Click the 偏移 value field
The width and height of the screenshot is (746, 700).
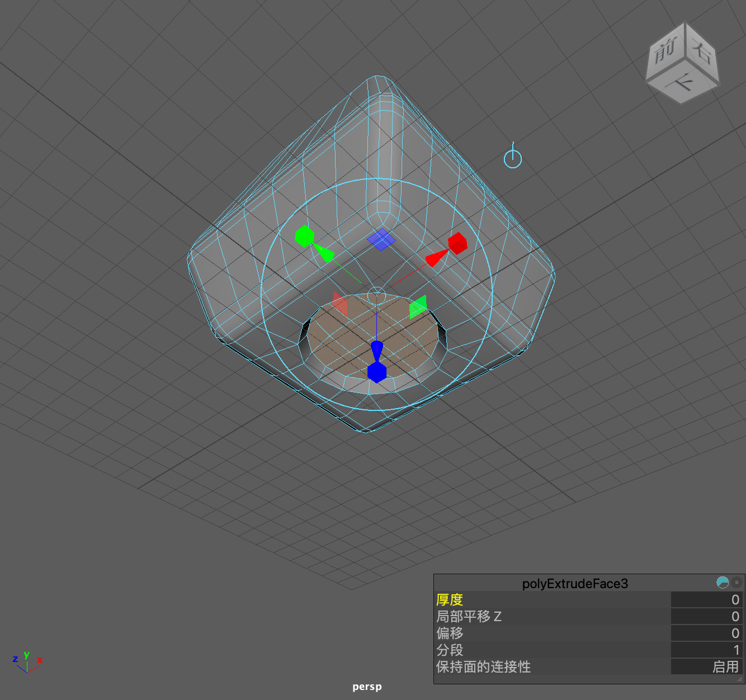[x=707, y=633]
